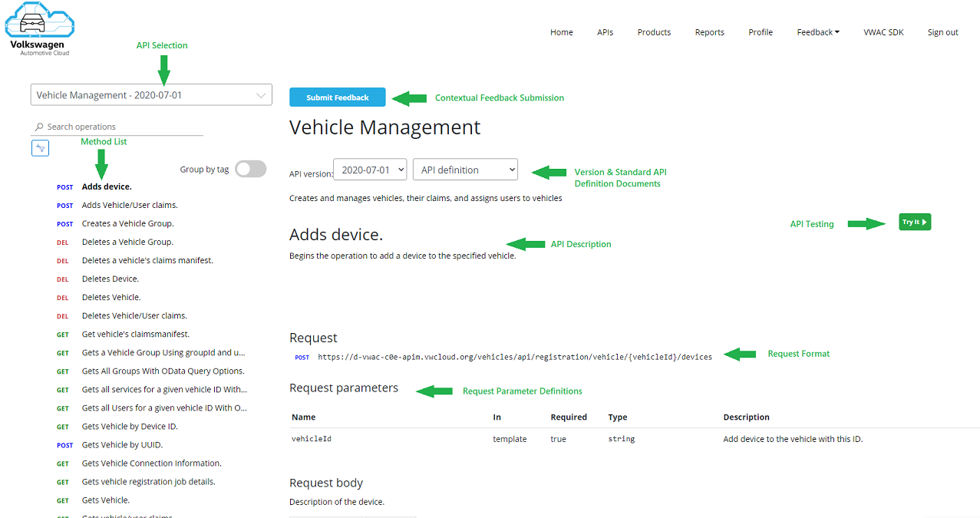This screenshot has height=518, width=980.
Task: Open the API version 2020-07-01 dropdown
Action: click(x=369, y=169)
